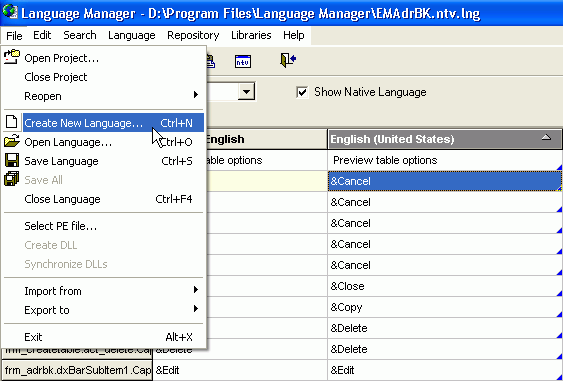Click the floppy disk icon beside Save Language
563x381 pixels.
click(11, 160)
